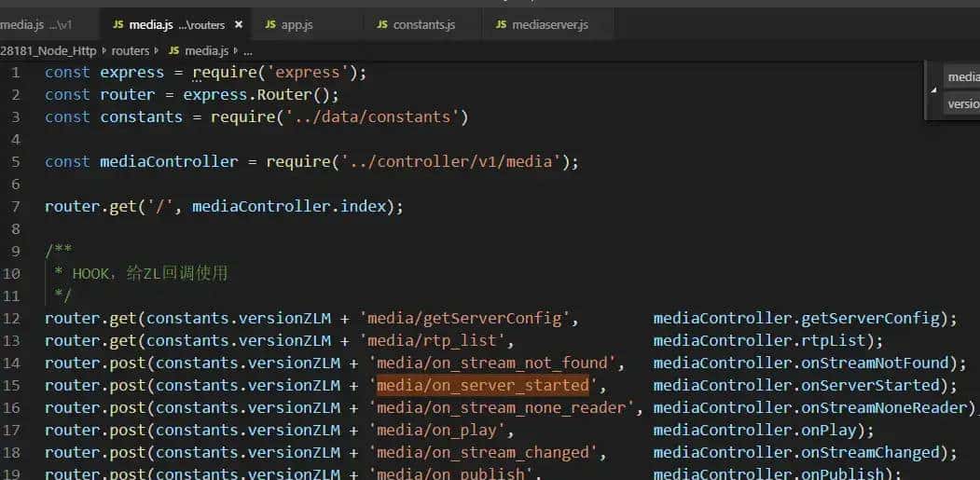Open the routers breadcrumb dropdown
The image size is (980, 480).
[130, 50]
